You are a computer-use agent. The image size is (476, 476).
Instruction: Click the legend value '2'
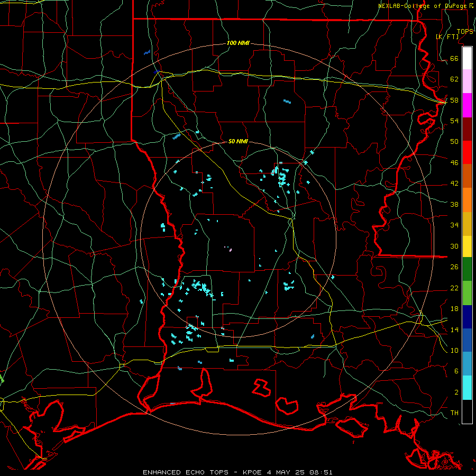[x=456, y=392]
